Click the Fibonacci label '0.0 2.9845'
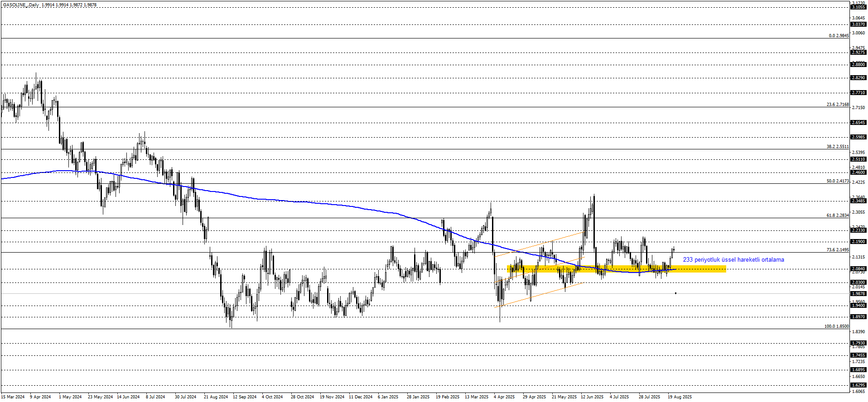The width and height of the screenshot is (868, 402). (x=839, y=36)
